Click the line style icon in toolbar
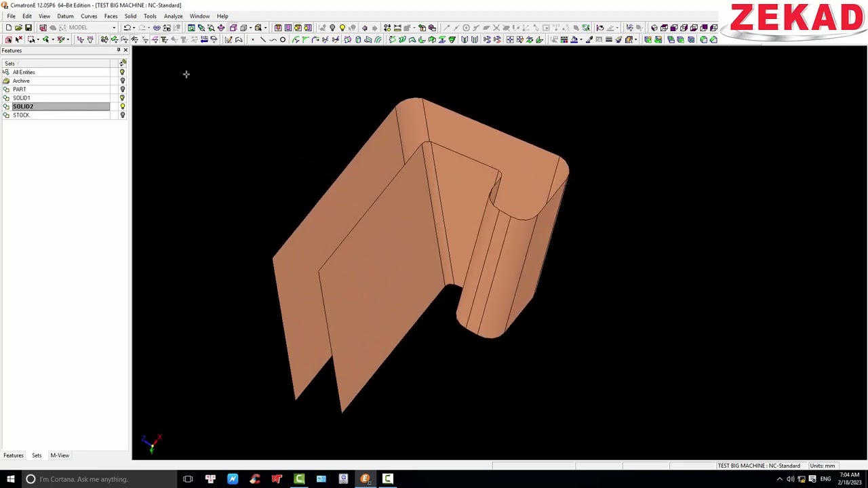The width and height of the screenshot is (868, 488). 608,39
